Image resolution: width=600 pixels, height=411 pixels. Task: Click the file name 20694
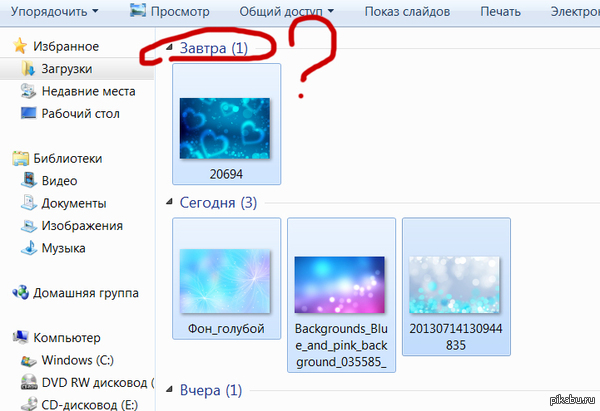pyautogui.click(x=226, y=174)
